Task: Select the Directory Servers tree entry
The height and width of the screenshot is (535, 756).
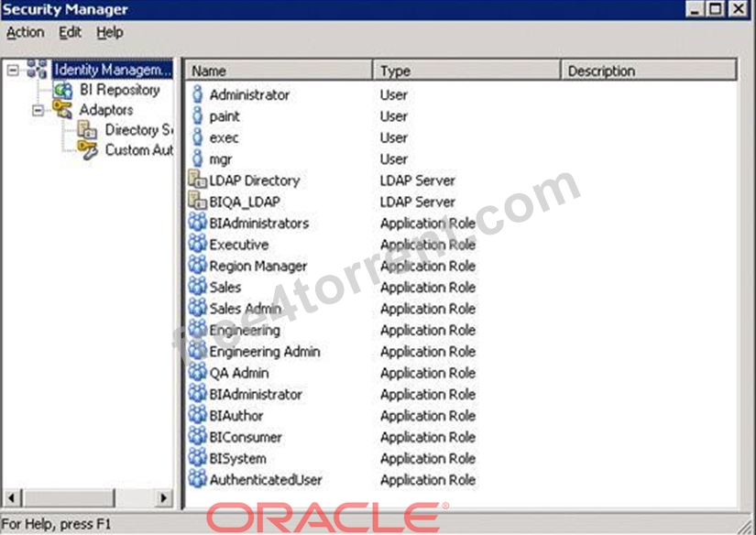Action: [139, 130]
